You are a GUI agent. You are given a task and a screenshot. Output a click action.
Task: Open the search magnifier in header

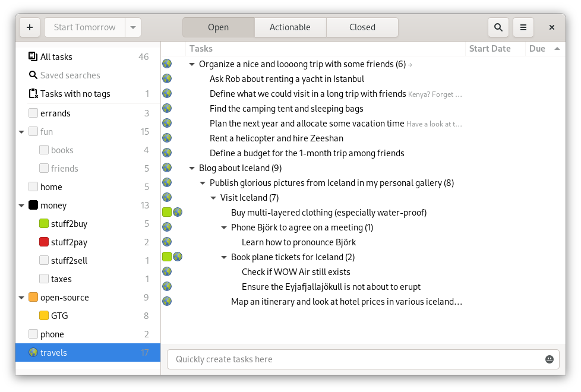[498, 27]
